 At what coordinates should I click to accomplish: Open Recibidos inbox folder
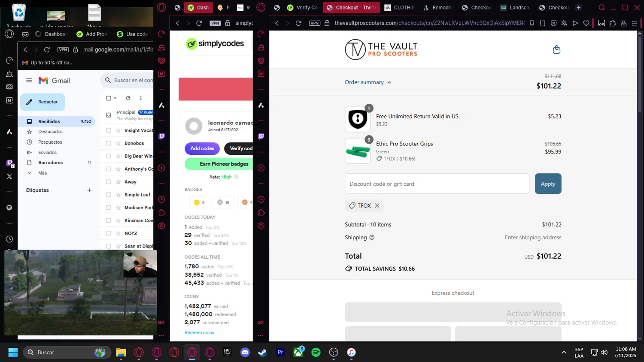pos(56,121)
